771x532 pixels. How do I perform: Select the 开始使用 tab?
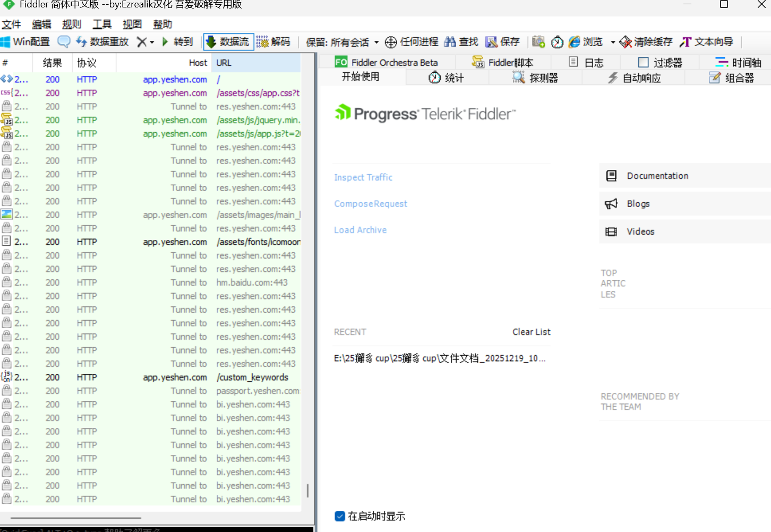[x=361, y=77]
